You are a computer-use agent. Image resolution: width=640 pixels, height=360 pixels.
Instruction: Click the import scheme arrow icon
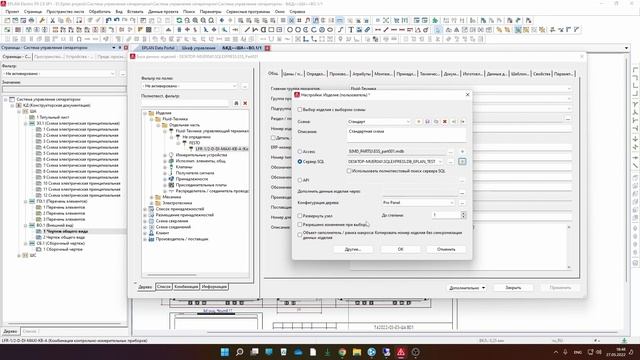(454, 122)
